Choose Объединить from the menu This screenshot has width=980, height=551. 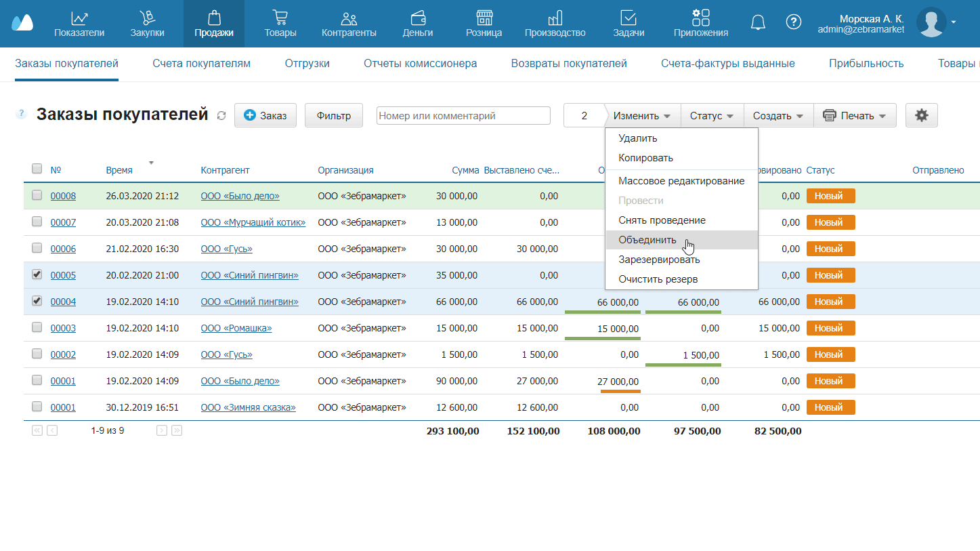click(647, 240)
